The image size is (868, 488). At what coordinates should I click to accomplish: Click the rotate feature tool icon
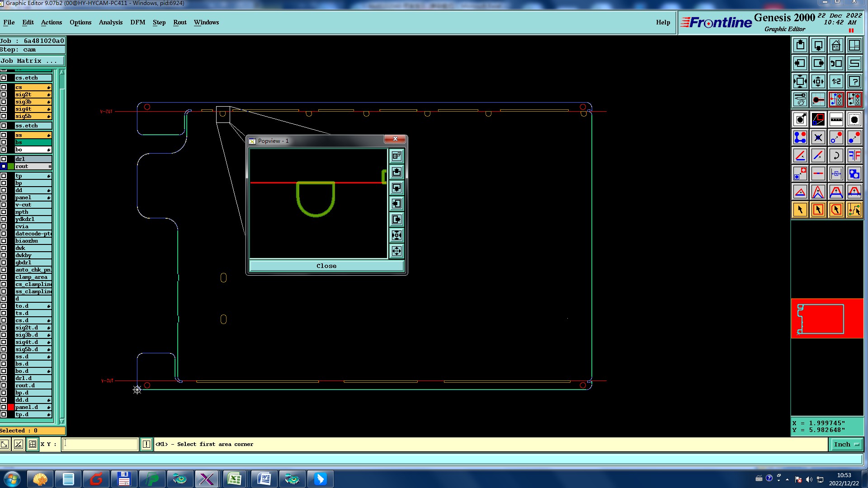(x=836, y=156)
